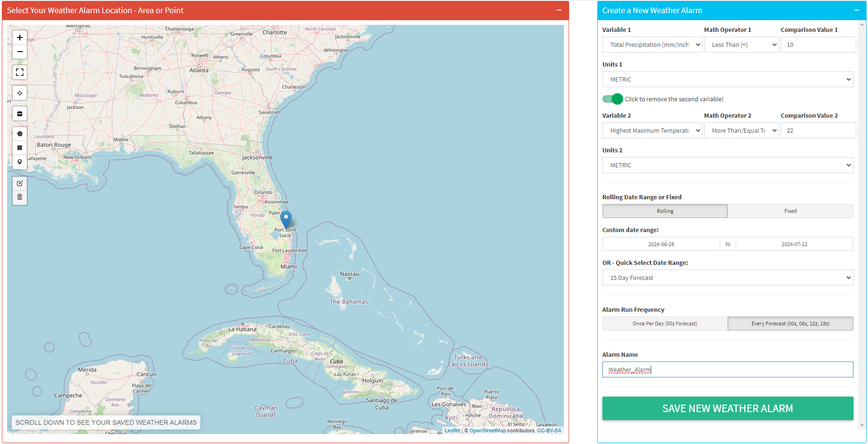Toggle off the second variable switch

612,99
